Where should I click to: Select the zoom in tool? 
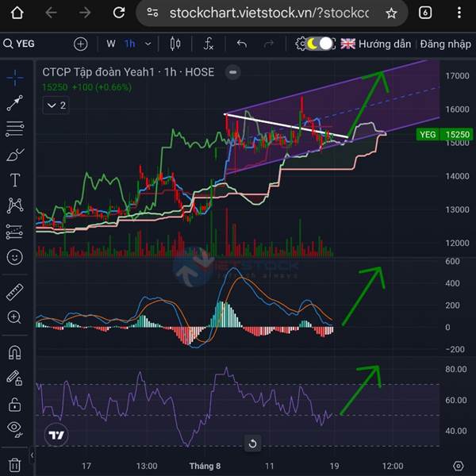coord(14,317)
